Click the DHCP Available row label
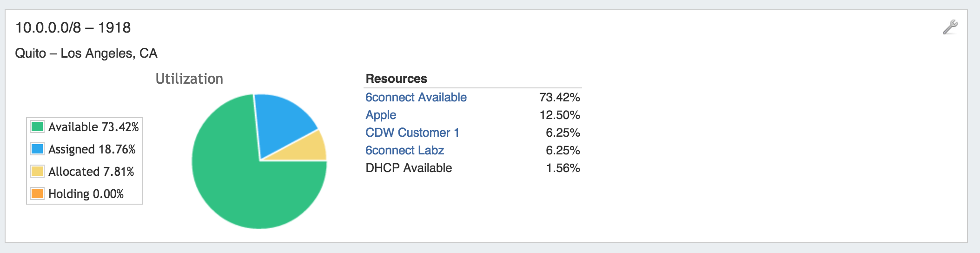 point(409,168)
